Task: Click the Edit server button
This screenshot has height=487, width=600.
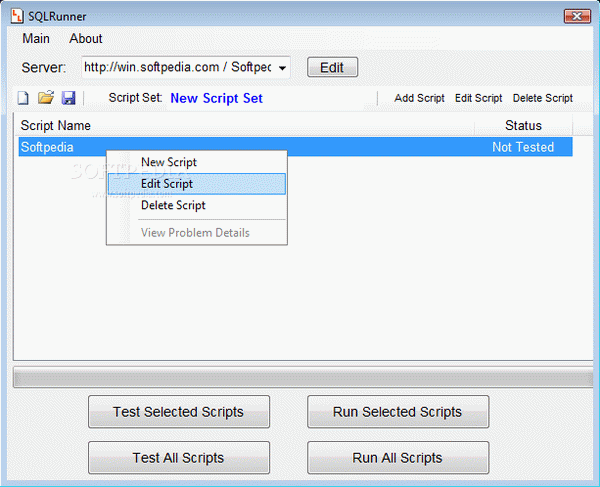Action: pos(332,68)
